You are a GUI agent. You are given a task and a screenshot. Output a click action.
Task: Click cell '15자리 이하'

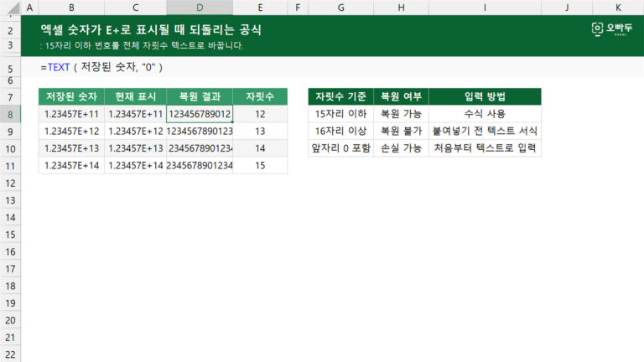pyautogui.click(x=341, y=114)
